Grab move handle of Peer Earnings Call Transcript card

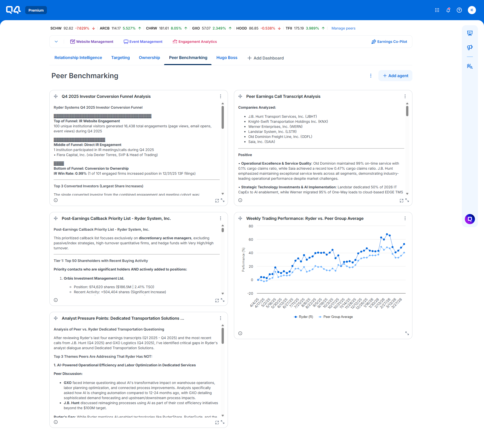[240, 96]
